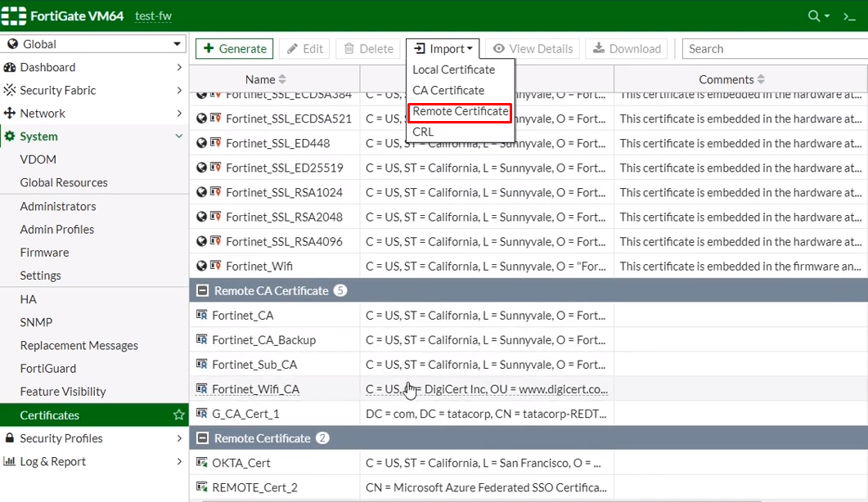The height and width of the screenshot is (502, 868).
Task: Open the search magnifier icon in header
Action: pos(814,16)
